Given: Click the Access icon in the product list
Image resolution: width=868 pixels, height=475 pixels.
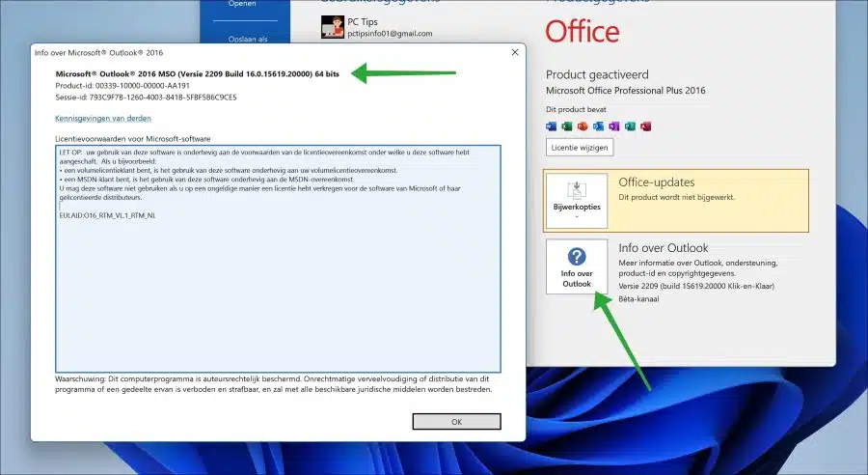Looking at the screenshot, I should (x=645, y=126).
